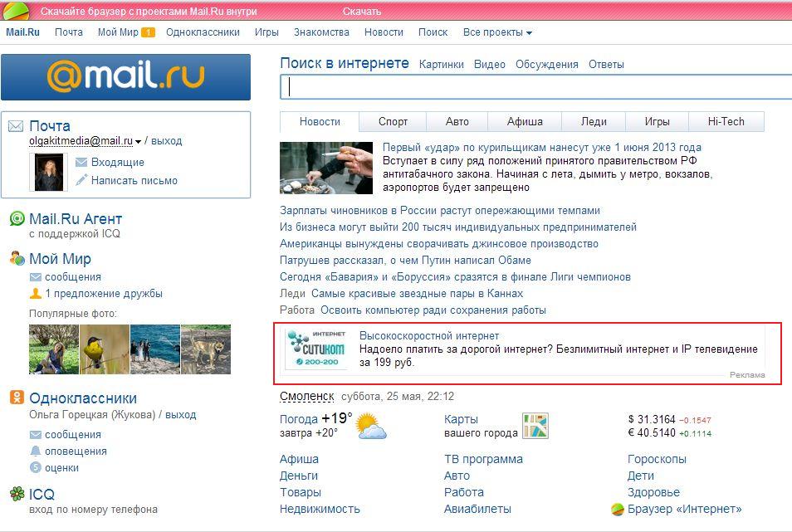Click the orange Одноклассники icon
The height and width of the screenshot is (532, 792).
click(17, 398)
